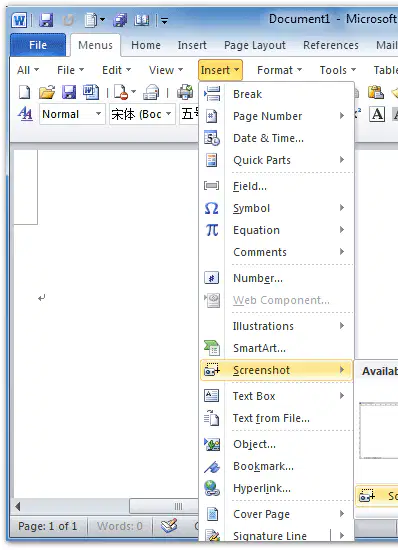This screenshot has height=550, width=398.
Task: Click the Break icon in Insert menu
Action: click(212, 94)
